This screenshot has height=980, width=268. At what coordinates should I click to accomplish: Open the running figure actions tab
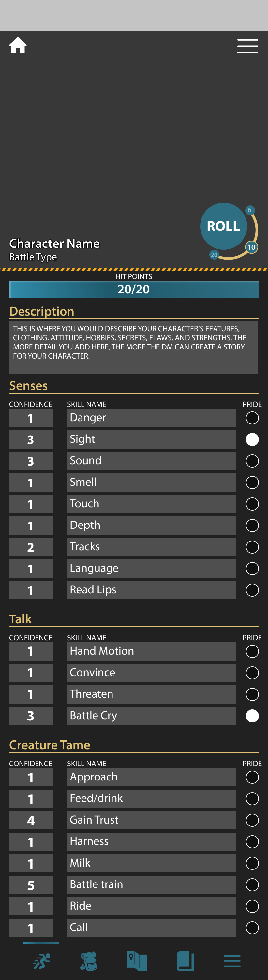(42, 960)
